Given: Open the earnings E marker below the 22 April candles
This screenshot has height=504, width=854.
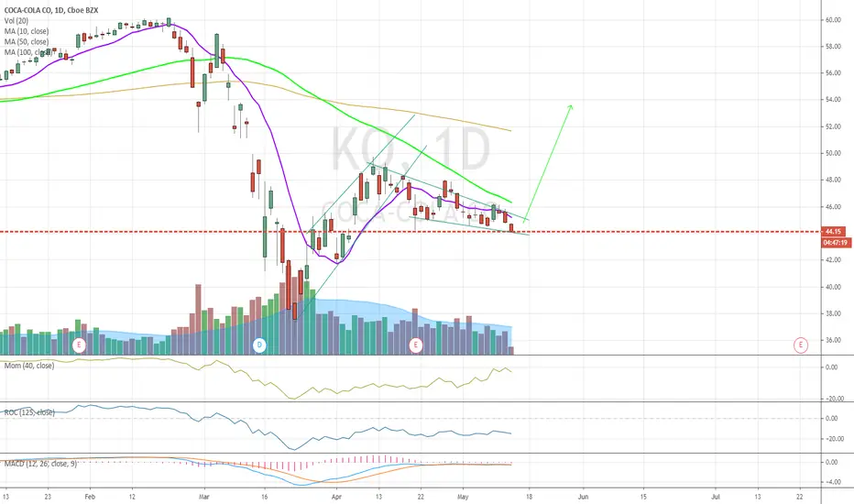Looking at the screenshot, I should click(x=416, y=345).
